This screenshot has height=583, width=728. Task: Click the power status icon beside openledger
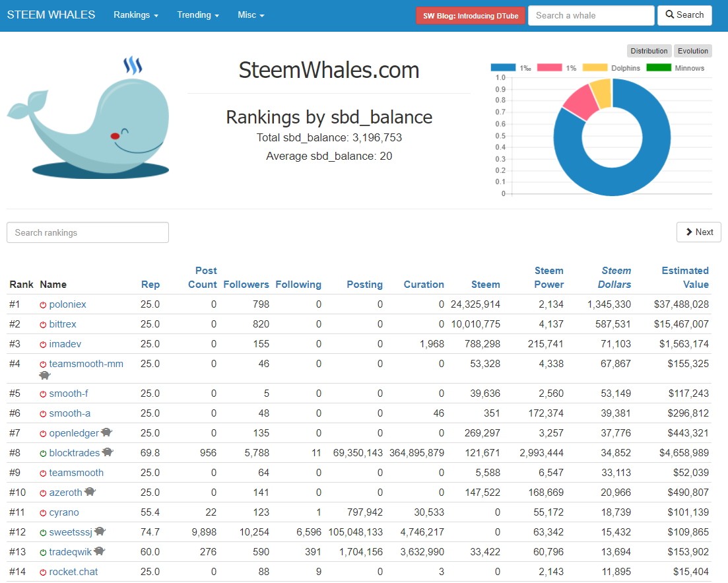pos(43,434)
